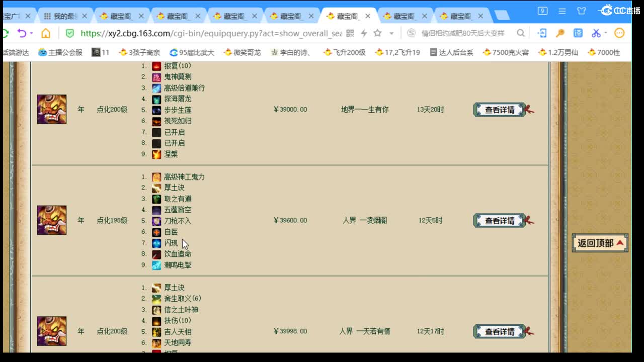
Task: Open the 李白的诗 bookmark
Action: coord(291,52)
